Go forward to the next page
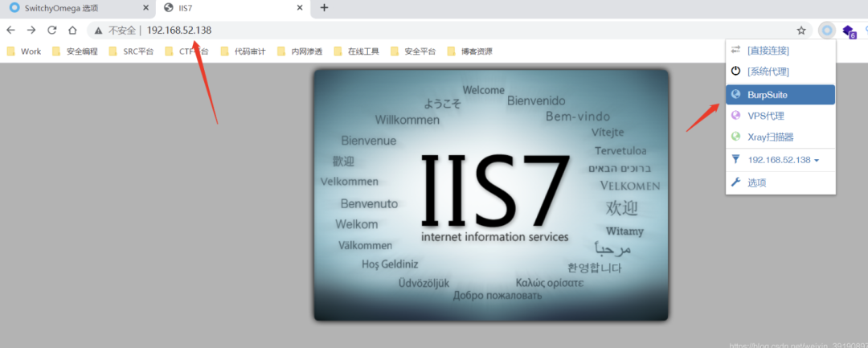The height and width of the screenshot is (348, 868). point(31,30)
